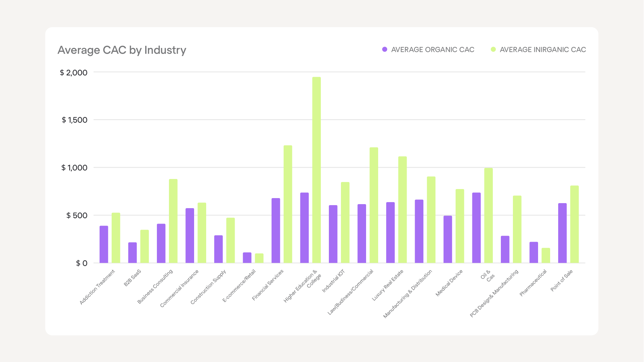Image resolution: width=644 pixels, height=362 pixels.
Task: Click the purple Point of Sale bar
Action: [562, 233]
